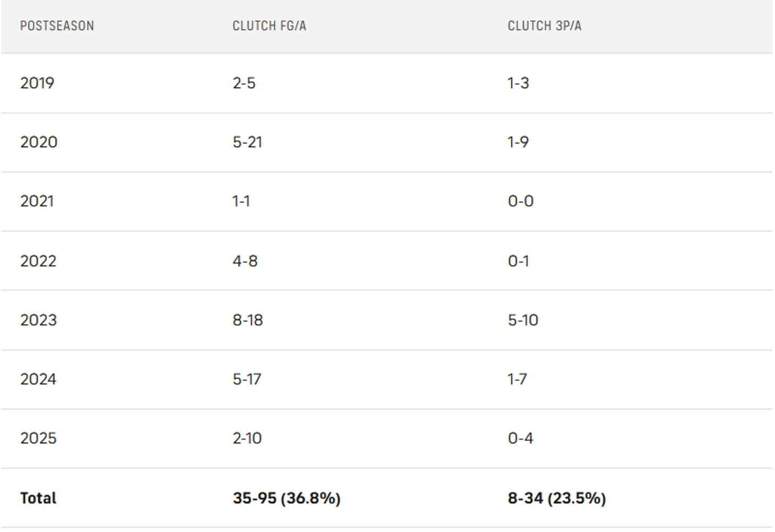Select the 2019 postseason row label

(x=37, y=83)
